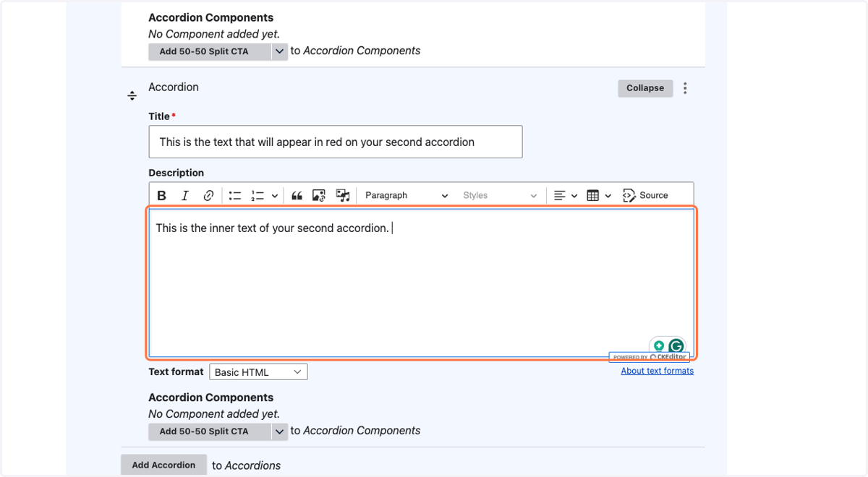Viewport: 868px width, 477px height.
Task: Click the Powered by CKEditor badge
Action: (x=649, y=357)
